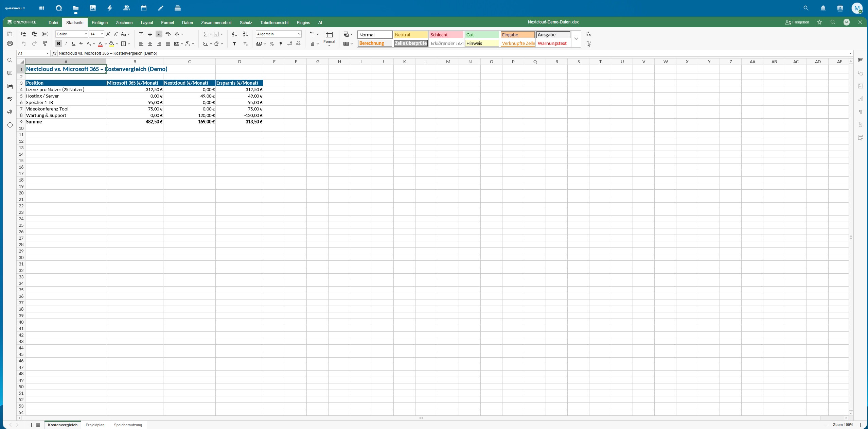Center cell text horizontally
Viewport: 868px width, 429px height.
[x=150, y=44]
